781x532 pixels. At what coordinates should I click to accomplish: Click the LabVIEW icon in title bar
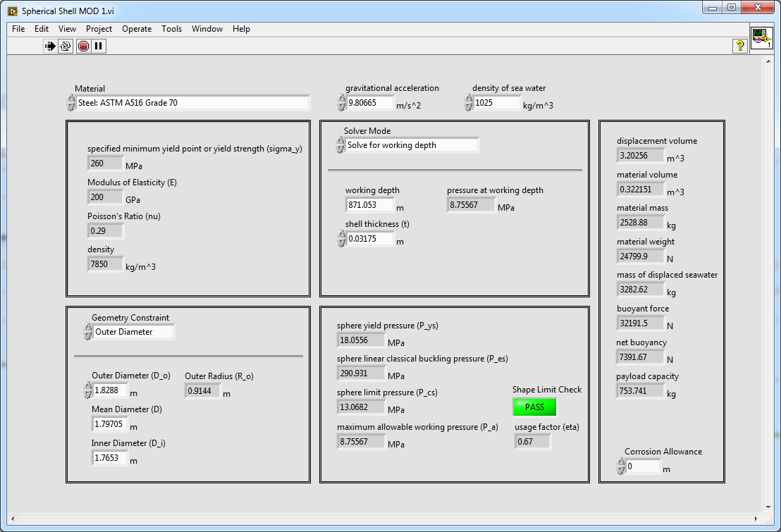[x=12, y=11]
